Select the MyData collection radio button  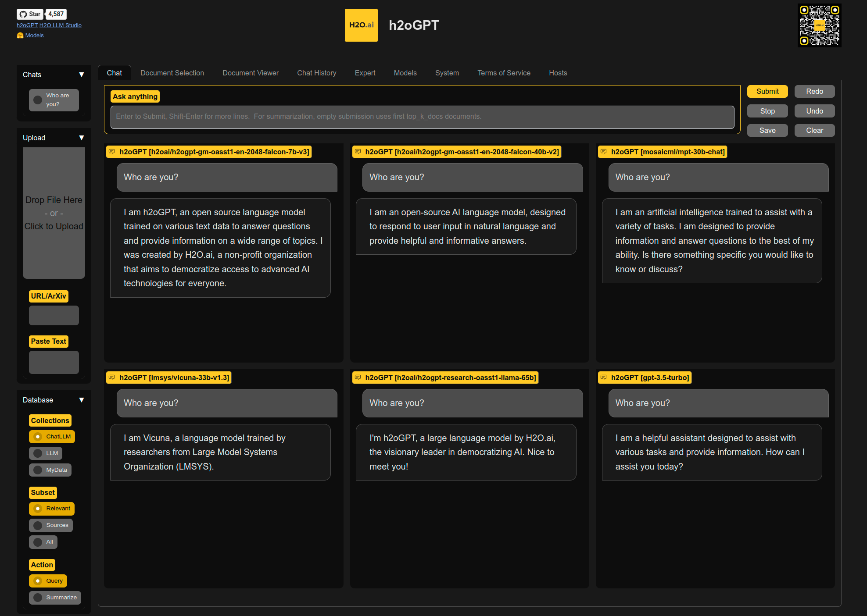(38, 470)
